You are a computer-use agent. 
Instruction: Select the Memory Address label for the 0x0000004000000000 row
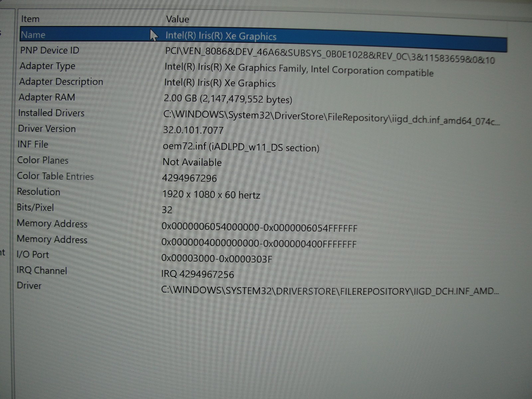(x=52, y=239)
